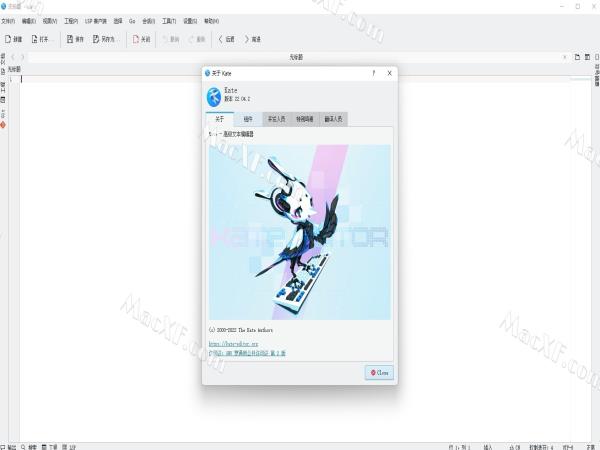Viewport: 600px width, 450px height.
Task: Select the About (关于) tab in dialog
Action: pyautogui.click(x=220, y=119)
